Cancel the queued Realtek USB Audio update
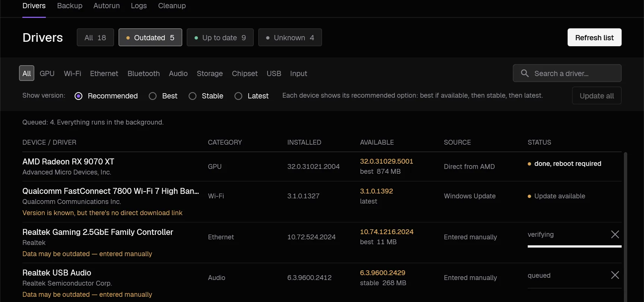Viewport: 644px width, 302px height. pos(615,275)
